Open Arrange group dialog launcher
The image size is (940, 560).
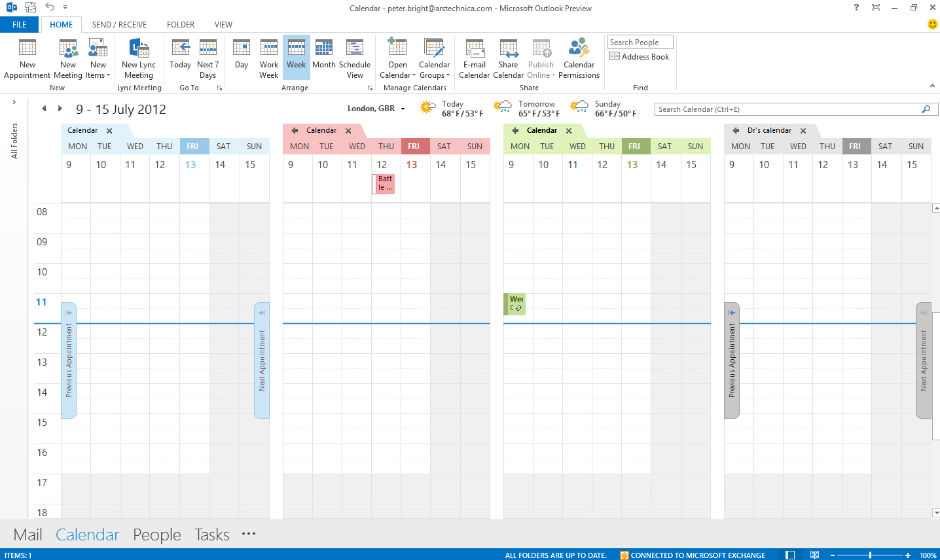370,88
